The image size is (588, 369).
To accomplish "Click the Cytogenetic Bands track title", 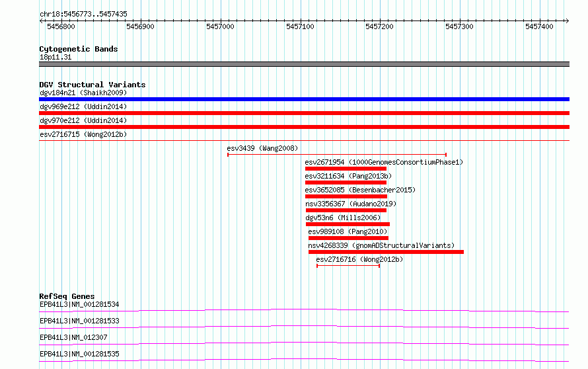I will click(79, 49).
